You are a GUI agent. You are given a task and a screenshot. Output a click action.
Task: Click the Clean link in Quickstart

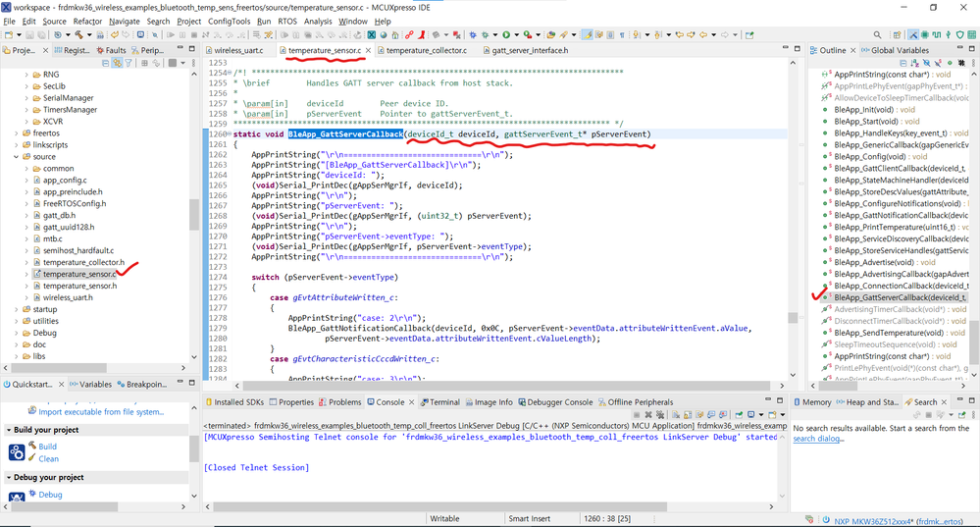point(49,458)
